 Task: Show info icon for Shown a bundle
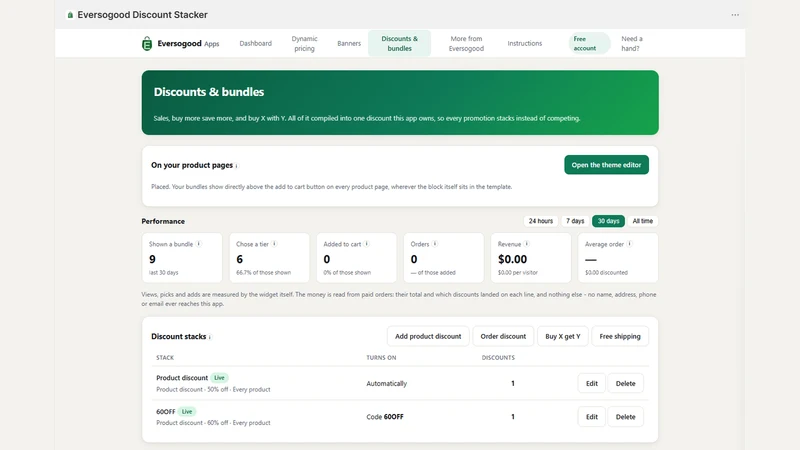(x=199, y=244)
